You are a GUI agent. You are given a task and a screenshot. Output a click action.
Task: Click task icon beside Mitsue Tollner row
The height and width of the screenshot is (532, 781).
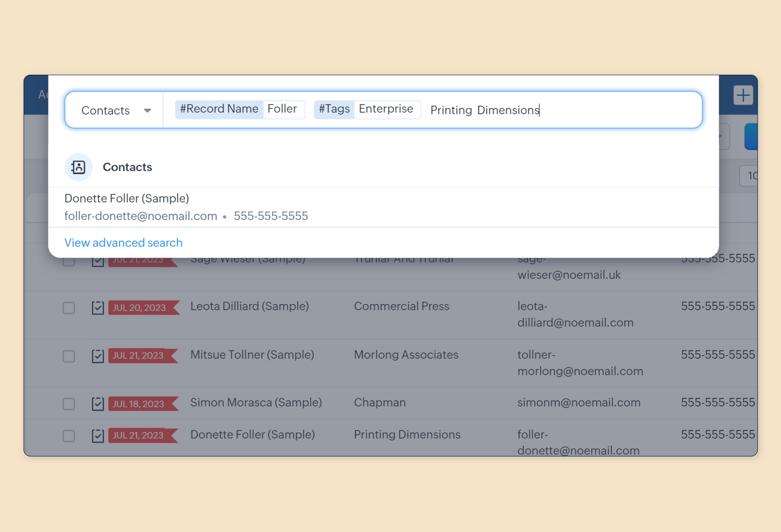pyautogui.click(x=98, y=356)
